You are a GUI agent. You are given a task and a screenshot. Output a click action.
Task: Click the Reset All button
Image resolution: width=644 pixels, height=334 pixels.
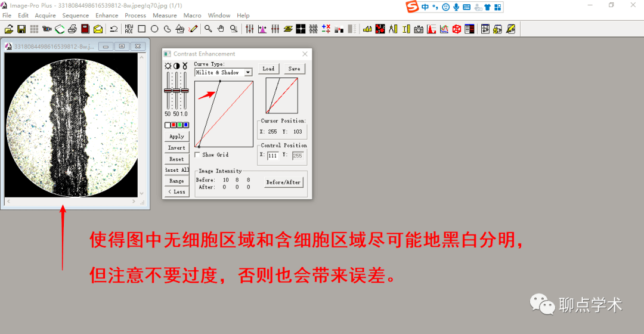point(177,169)
